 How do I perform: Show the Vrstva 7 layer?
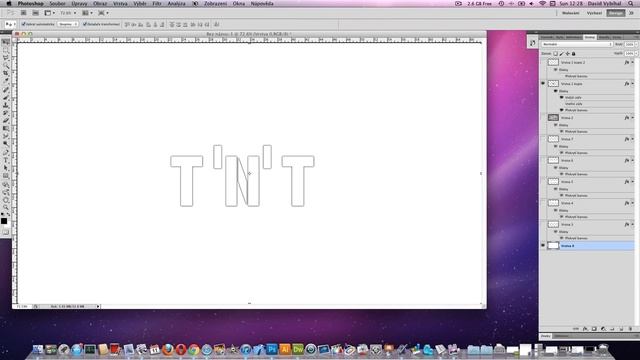pos(543,139)
